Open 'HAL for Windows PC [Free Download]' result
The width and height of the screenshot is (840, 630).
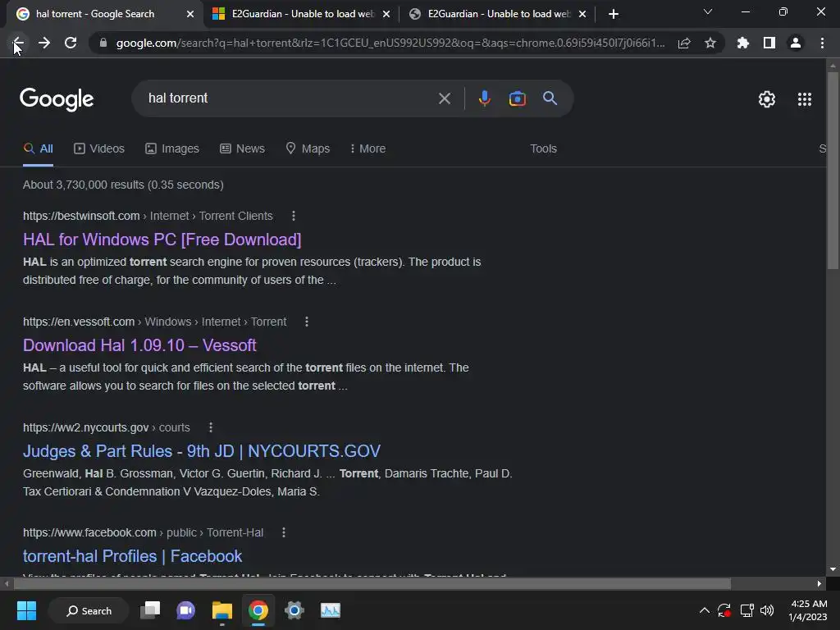162,240
